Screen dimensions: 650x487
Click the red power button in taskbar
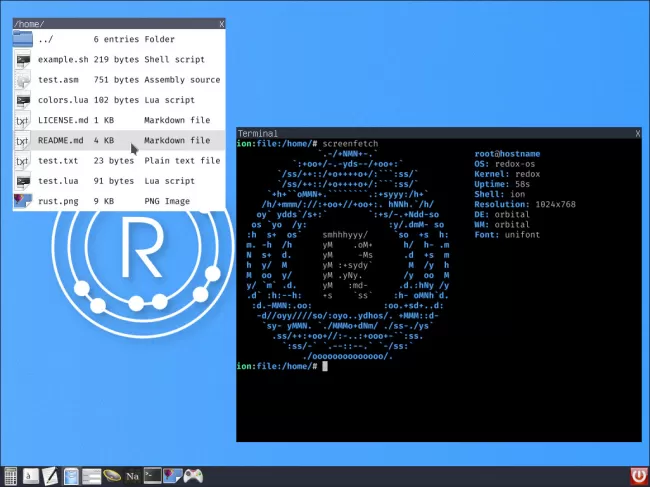point(639,476)
